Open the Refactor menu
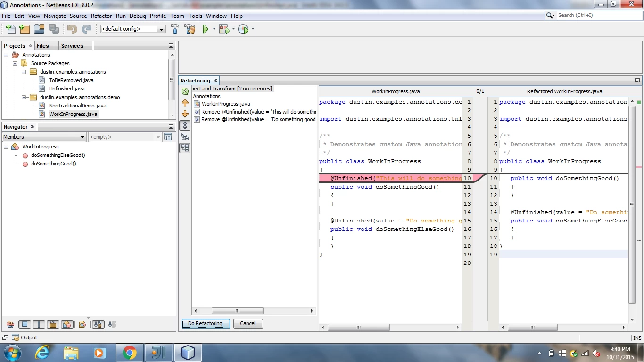 point(101,16)
